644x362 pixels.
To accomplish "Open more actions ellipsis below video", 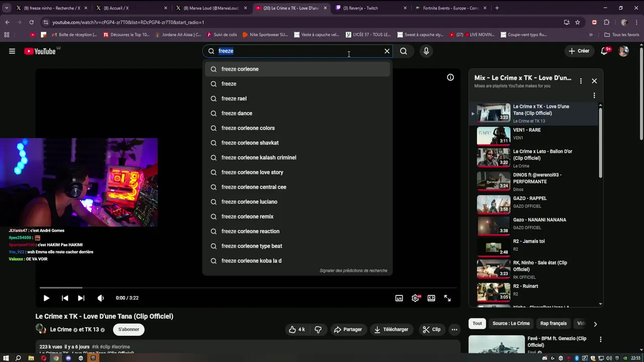I will click(x=454, y=329).
